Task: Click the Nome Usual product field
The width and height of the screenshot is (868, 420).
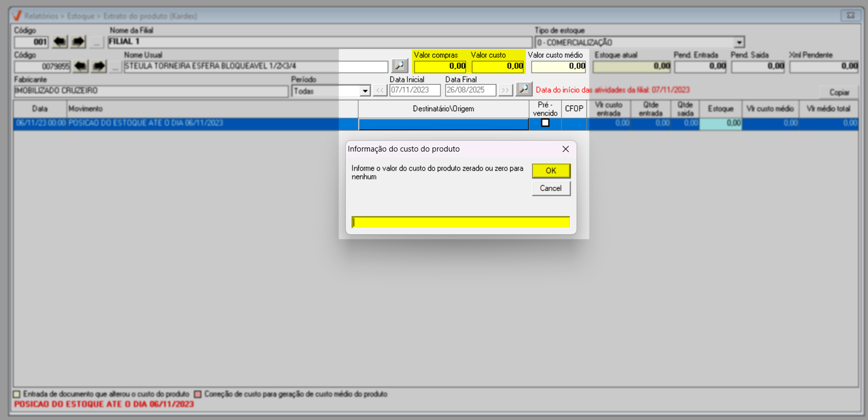Action: 256,66
